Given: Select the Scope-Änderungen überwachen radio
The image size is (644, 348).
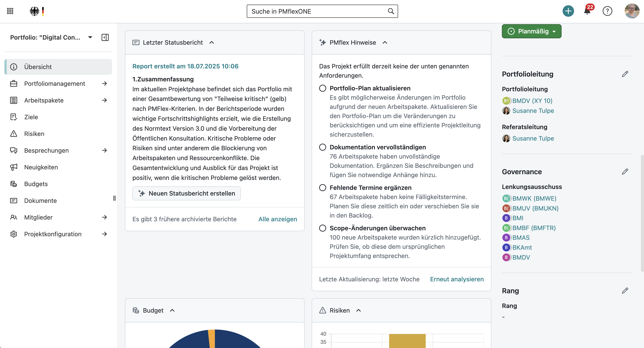Looking at the screenshot, I should pyautogui.click(x=322, y=228).
